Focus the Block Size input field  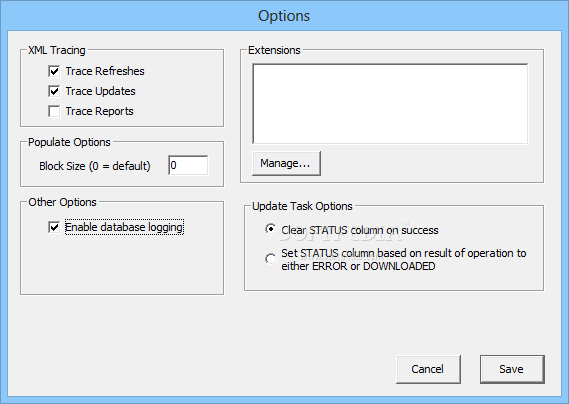click(188, 166)
